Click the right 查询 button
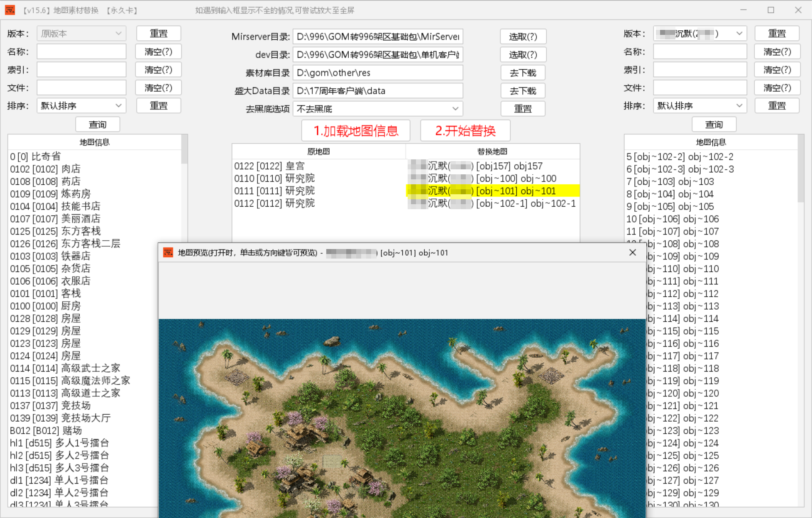Image resolution: width=812 pixels, height=518 pixels. [x=714, y=125]
